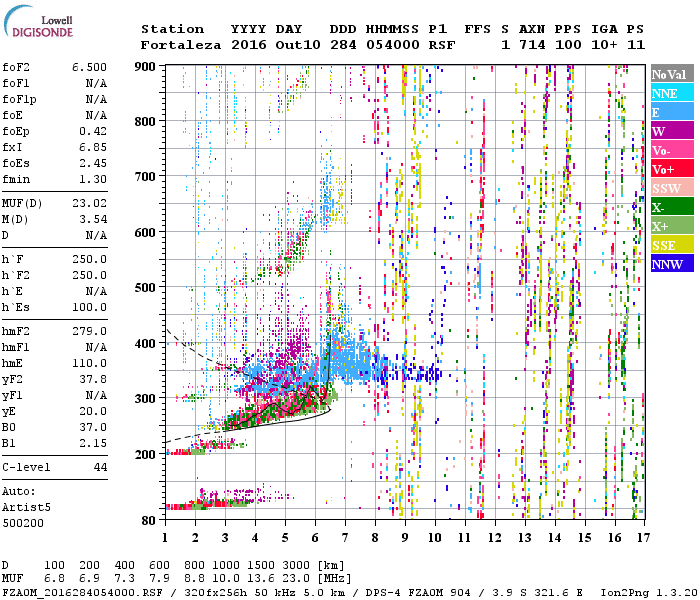
Task: Click the 10 MHz frequency axis label
Action: coord(435,538)
